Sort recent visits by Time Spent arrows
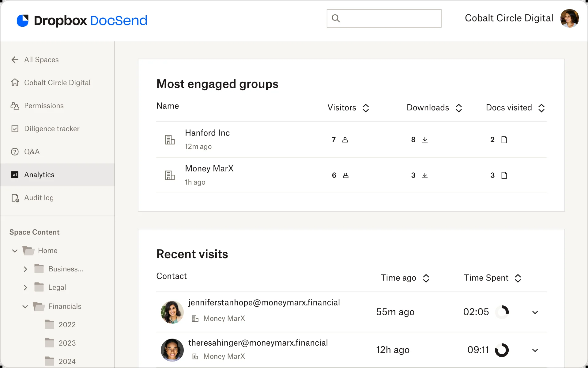 (x=518, y=278)
